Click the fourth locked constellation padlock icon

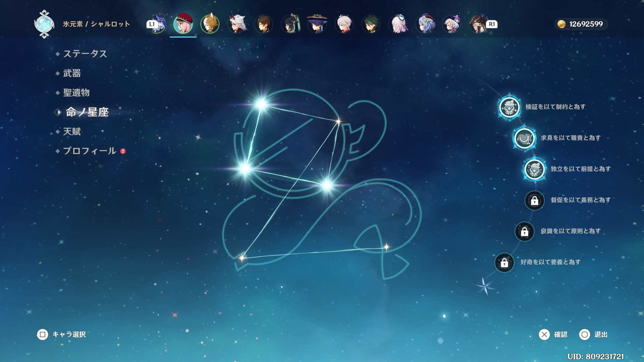point(534,200)
